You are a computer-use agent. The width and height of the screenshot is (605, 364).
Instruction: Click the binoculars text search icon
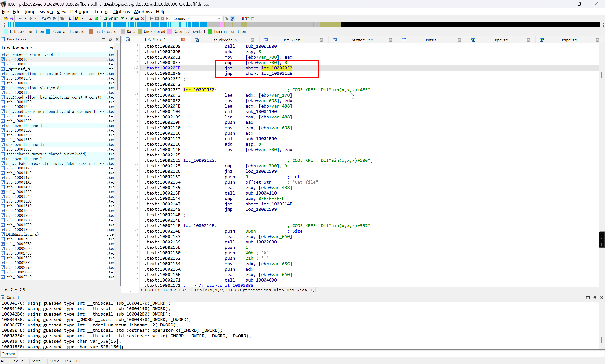coord(49,18)
